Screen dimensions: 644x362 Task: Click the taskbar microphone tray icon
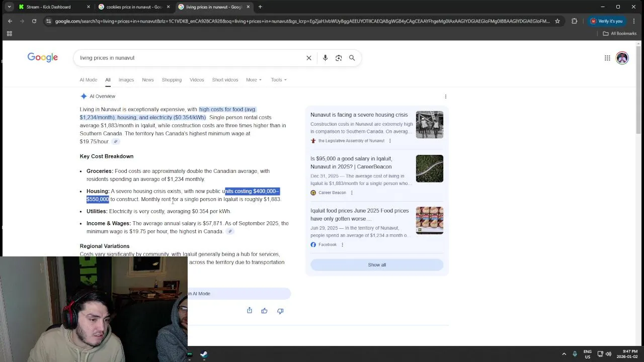575,354
